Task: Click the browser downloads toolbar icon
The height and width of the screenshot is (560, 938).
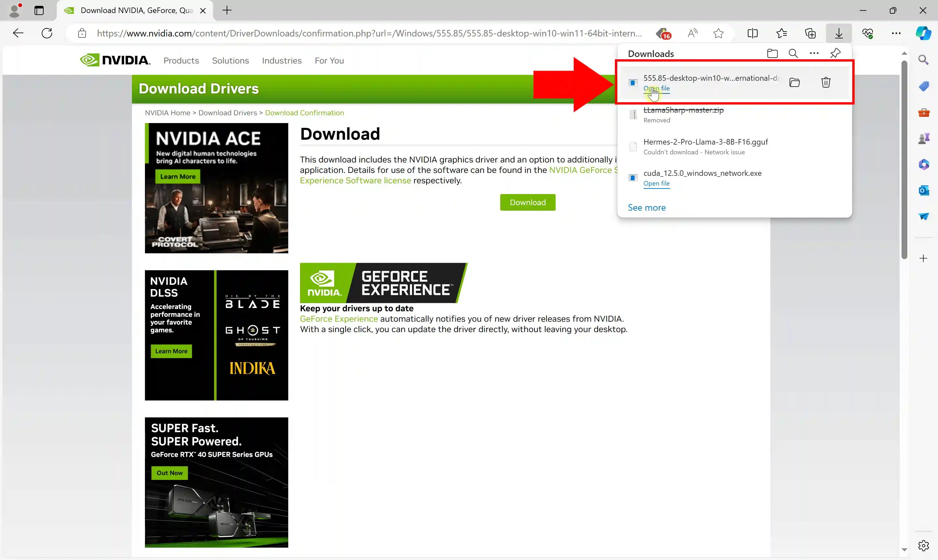Action: (839, 33)
